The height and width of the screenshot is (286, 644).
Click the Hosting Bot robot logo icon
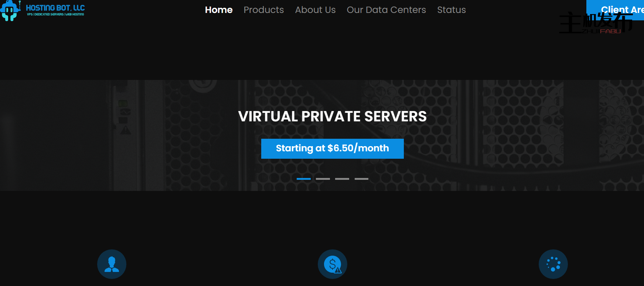(10, 10)
